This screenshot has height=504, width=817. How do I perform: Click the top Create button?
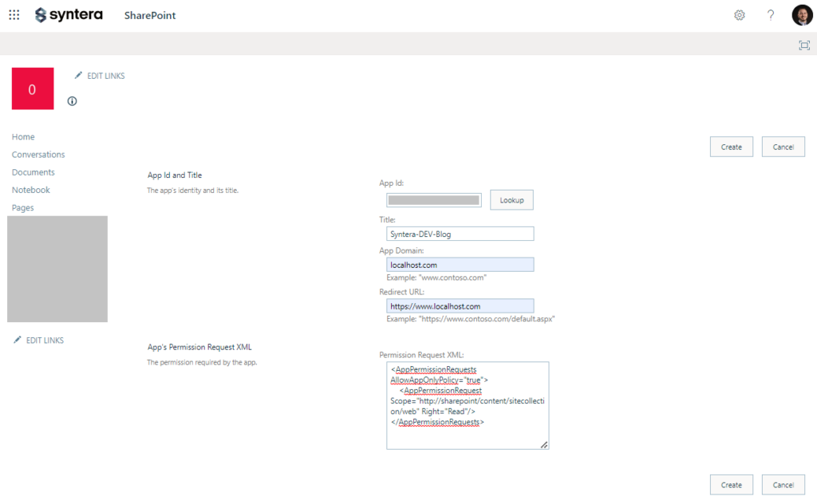732,147
